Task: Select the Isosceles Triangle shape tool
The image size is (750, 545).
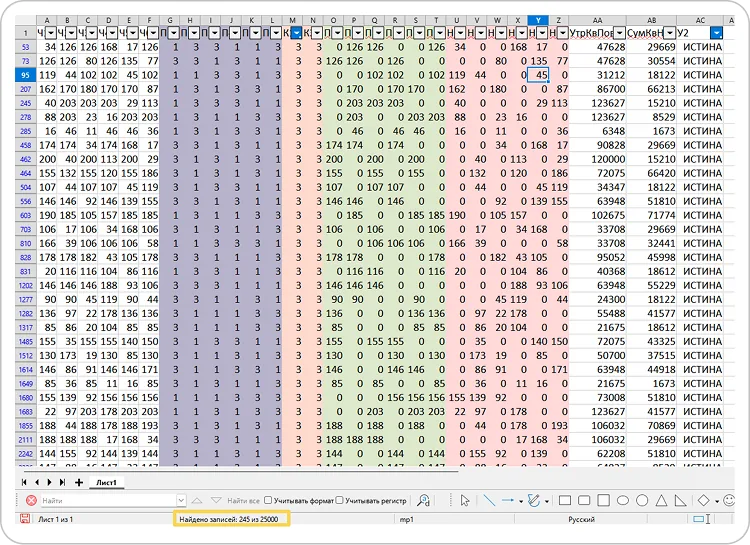Action: 662,501
